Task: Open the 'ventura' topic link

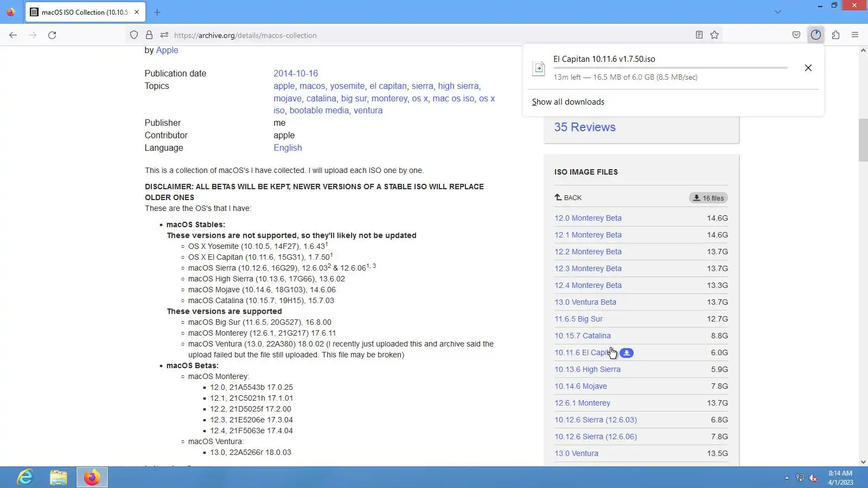Action: [368, 110]
